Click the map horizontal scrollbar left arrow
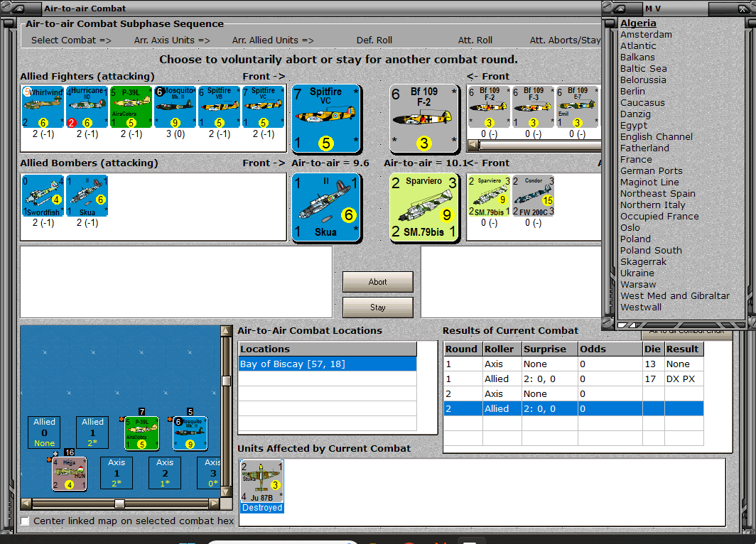Screen dimensions: 756x544 pyautogui.click(x=26, y=504)
